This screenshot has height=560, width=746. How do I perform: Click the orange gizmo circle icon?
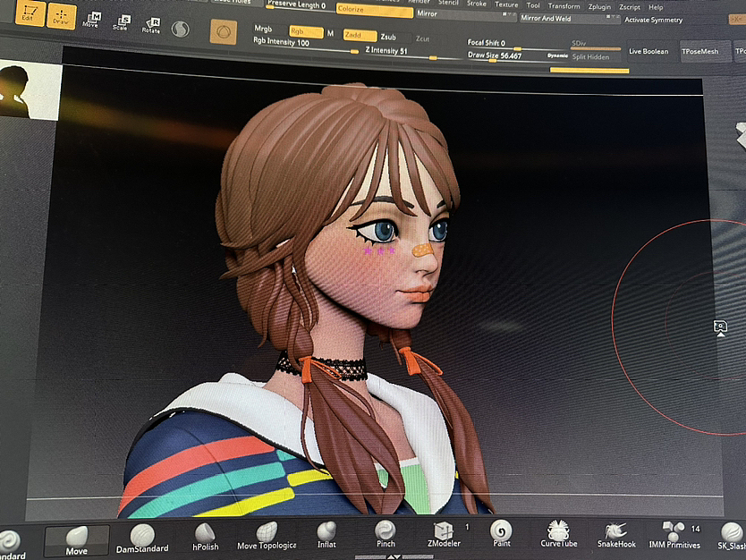click(x=224, y=32)
